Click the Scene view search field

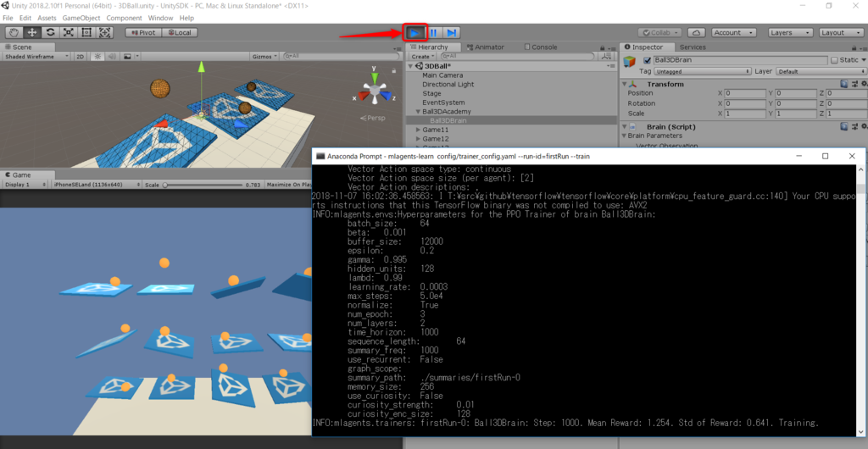(x=341, y=57)
